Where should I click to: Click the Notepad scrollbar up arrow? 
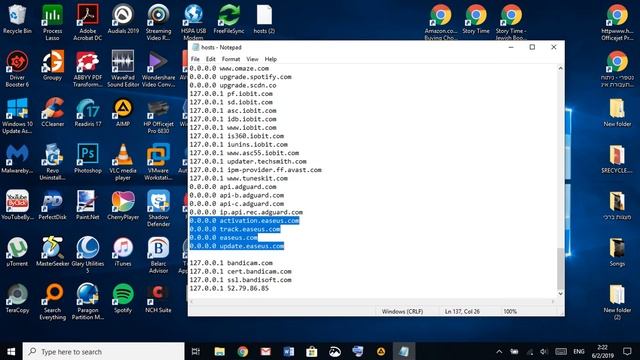[560, 69]
